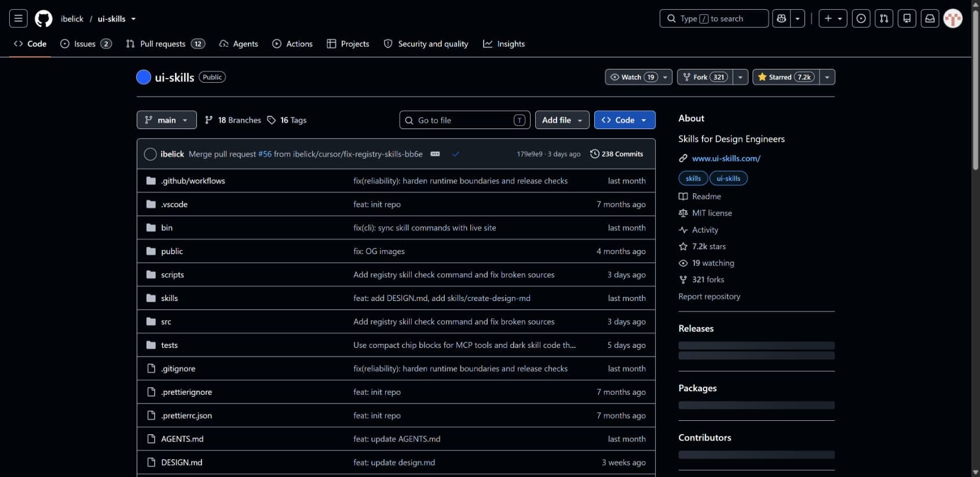
Task: Open the Security and quality tab
Action: 426,44
